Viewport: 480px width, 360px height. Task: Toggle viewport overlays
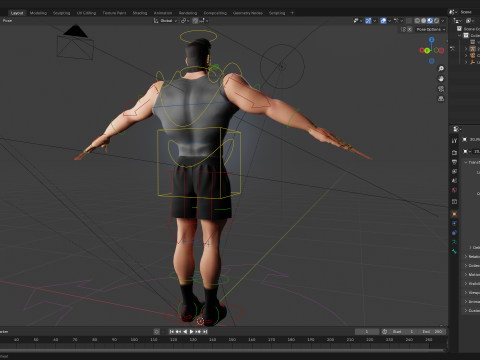pos(383,21)
